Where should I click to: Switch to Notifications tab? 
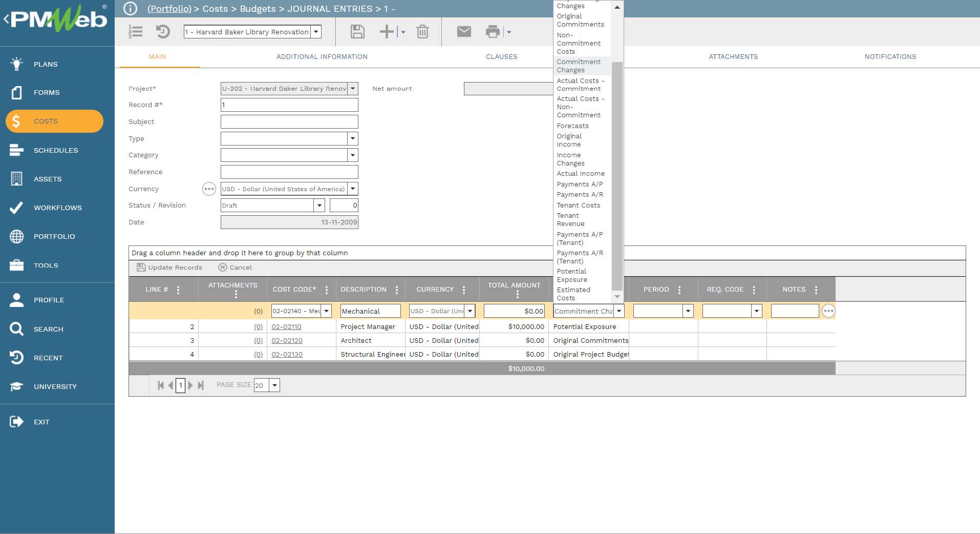[x=890, y=57]
